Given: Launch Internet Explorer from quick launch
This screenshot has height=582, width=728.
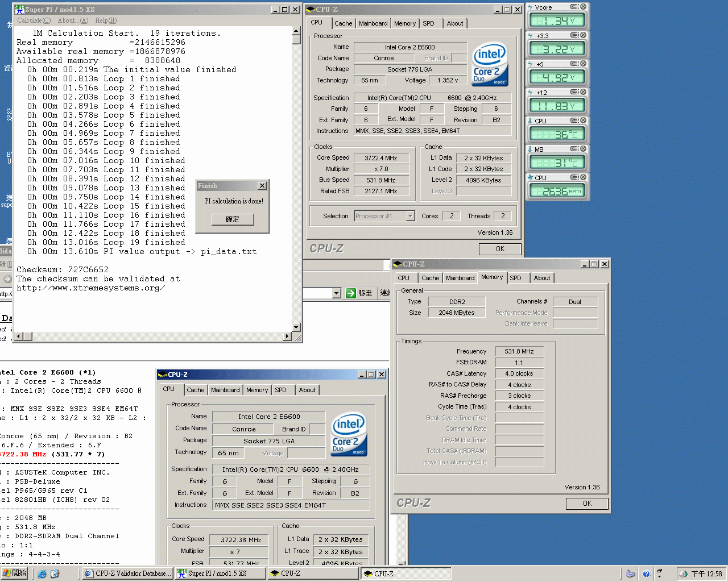Looking at the screenshot, I should click(42, 574).
